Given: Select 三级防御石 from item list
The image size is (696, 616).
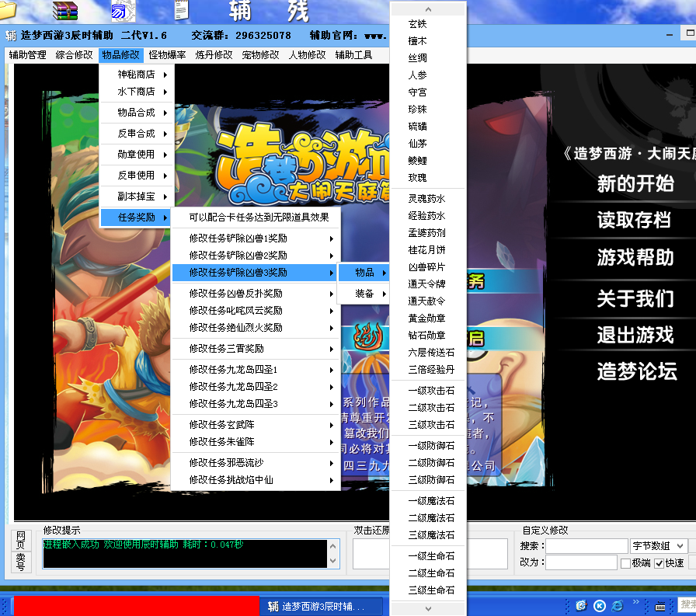Looking at the screenshot, I should [x=428, y=480].
